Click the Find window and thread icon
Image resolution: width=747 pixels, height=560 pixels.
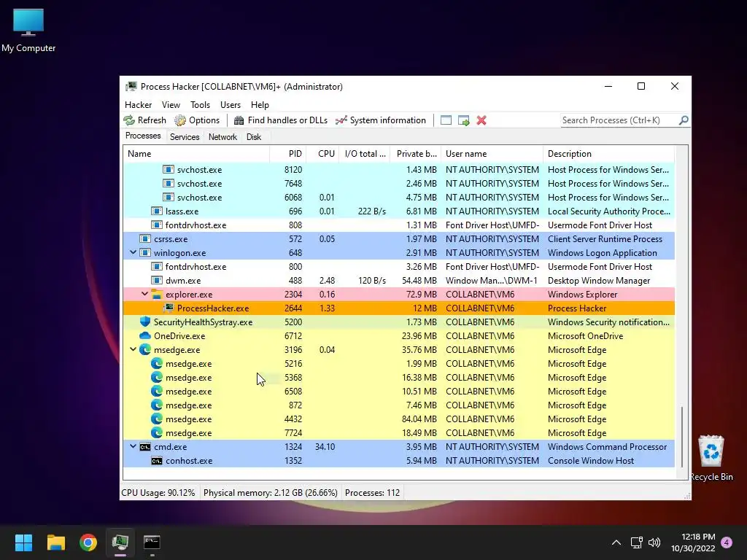pyautogui.click(x=463, y=120)
